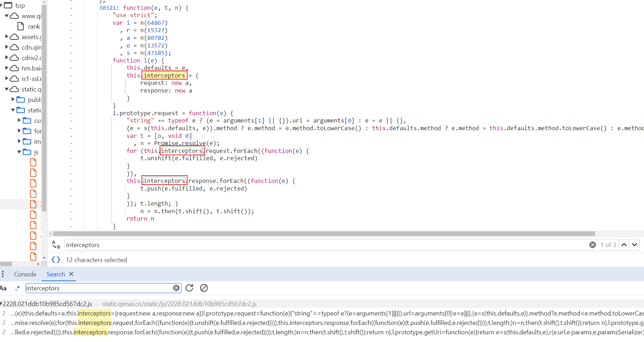Click the file tree horizontal scrollbar thumb
Viewport: 644px width, 342px height.
pos(6,264)
